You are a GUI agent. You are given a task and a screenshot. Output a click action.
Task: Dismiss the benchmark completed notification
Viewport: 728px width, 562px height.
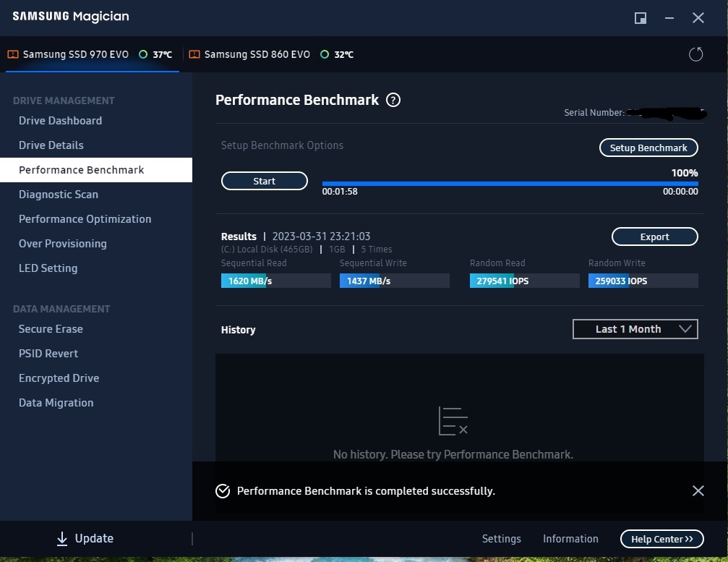(x=698, y=490)
